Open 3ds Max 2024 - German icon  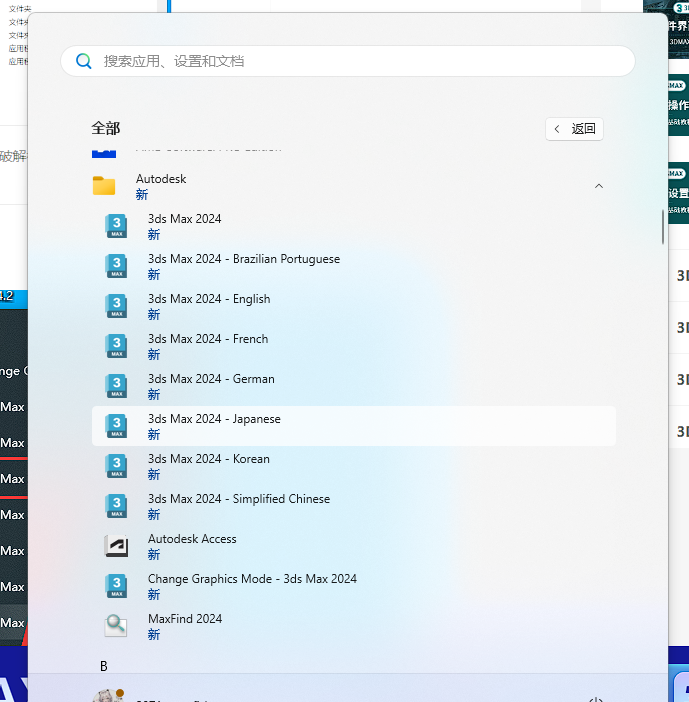pyautogui.click(x=116, y=386)
